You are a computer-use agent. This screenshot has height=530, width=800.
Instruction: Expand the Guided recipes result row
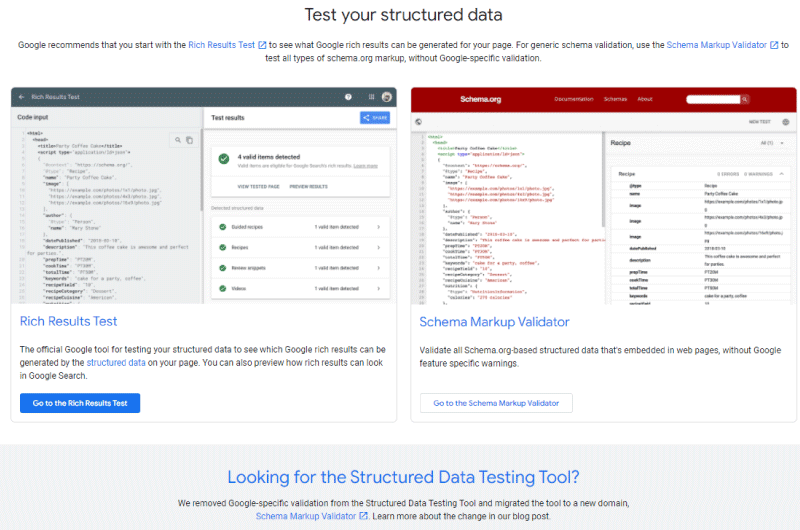[378, 227]
